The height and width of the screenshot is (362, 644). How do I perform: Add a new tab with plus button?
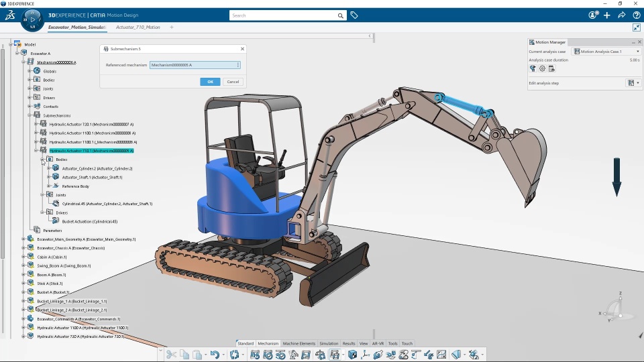pyautogui.click(x=172, y=27)
